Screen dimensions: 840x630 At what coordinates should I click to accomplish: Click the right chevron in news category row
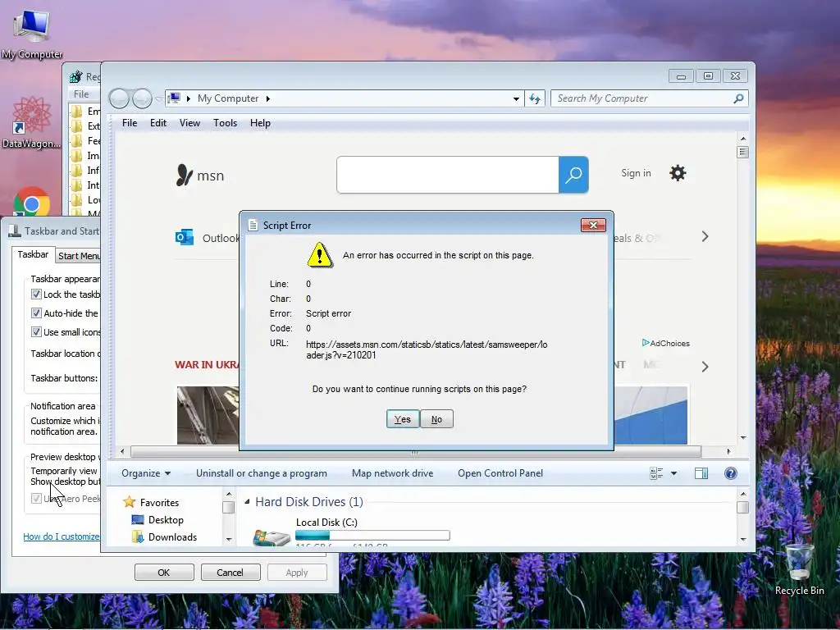[x=705, y=367]
